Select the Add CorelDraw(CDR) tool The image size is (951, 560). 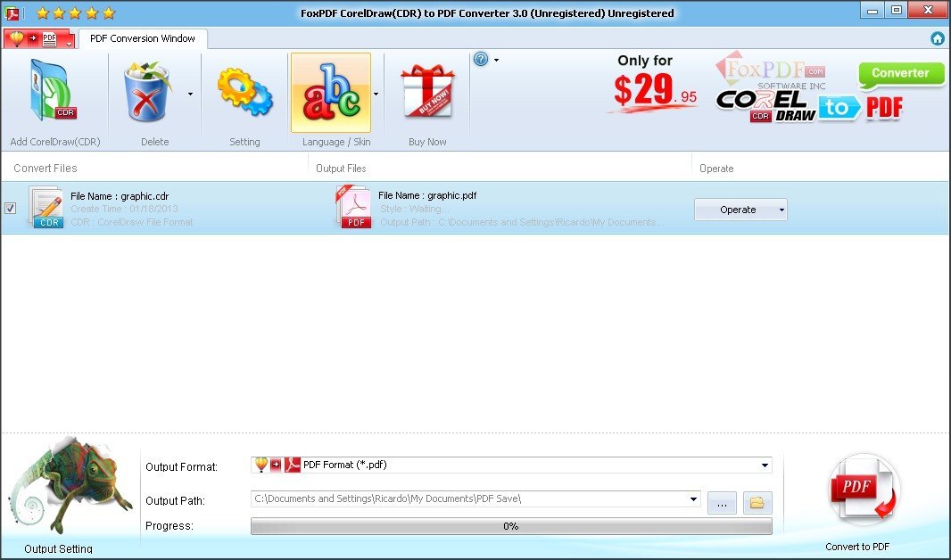coord(54,89)
